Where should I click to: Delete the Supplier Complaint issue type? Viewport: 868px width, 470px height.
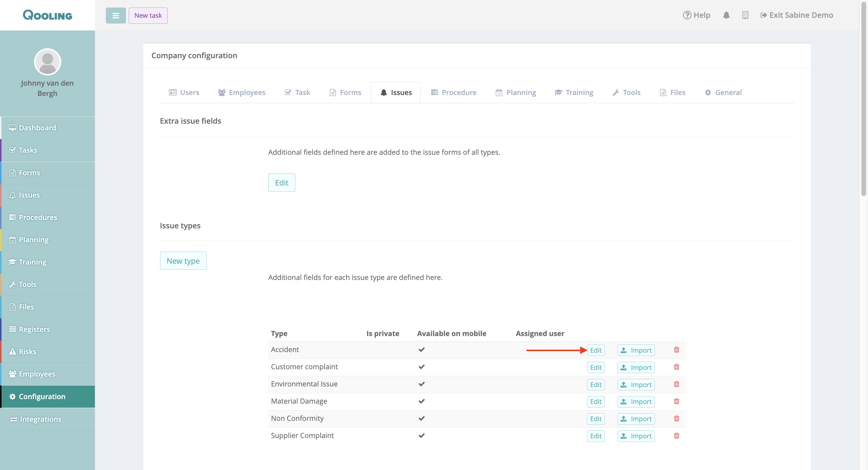click(676, 436)
